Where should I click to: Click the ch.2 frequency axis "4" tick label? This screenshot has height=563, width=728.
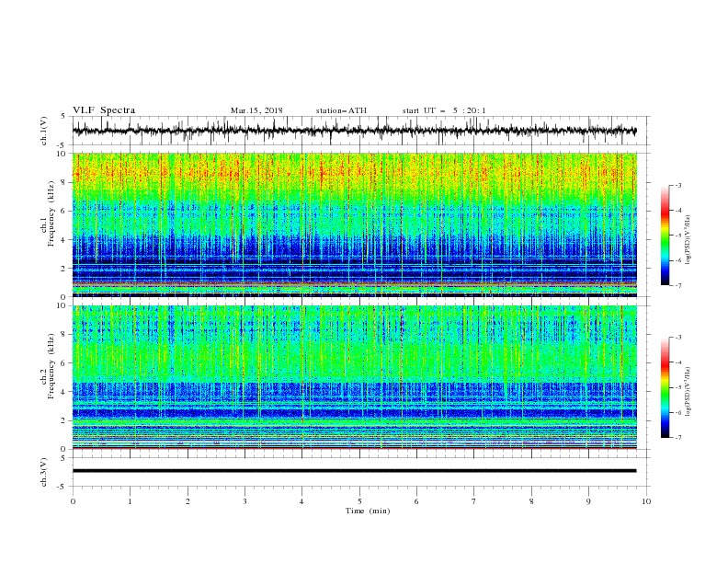(x=64, y=392)
